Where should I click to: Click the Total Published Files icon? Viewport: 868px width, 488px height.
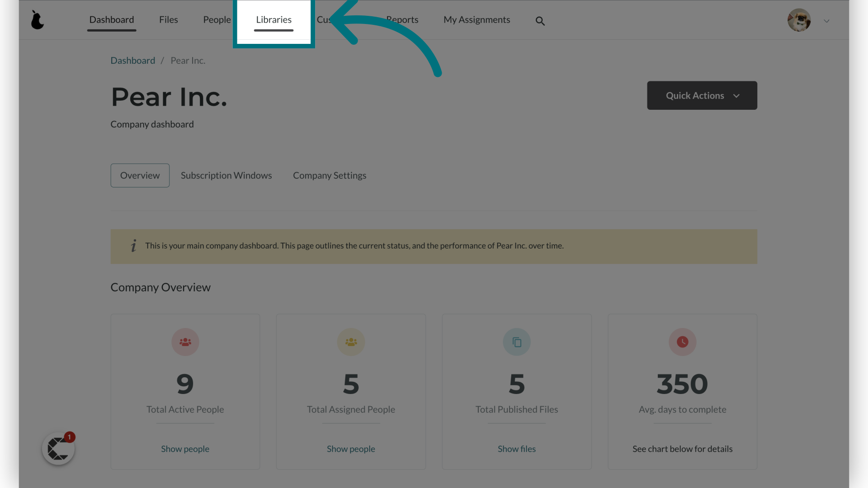pyautogui.click(x=517, y=342)
